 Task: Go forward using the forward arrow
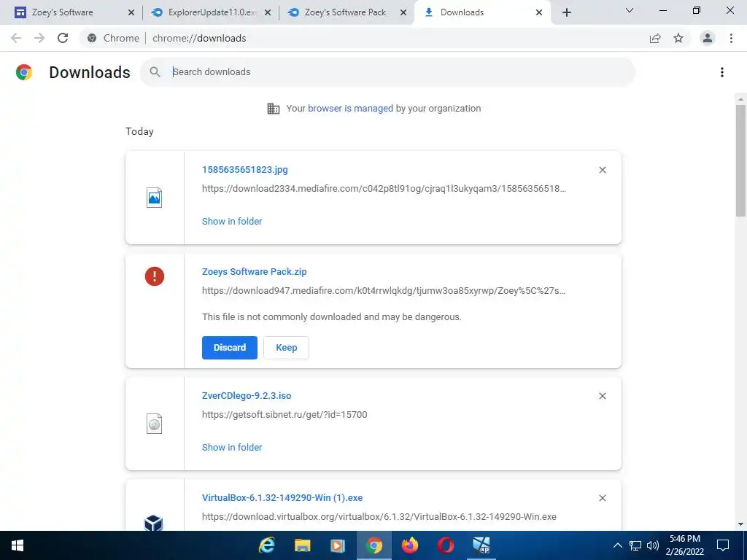[39, 38]
